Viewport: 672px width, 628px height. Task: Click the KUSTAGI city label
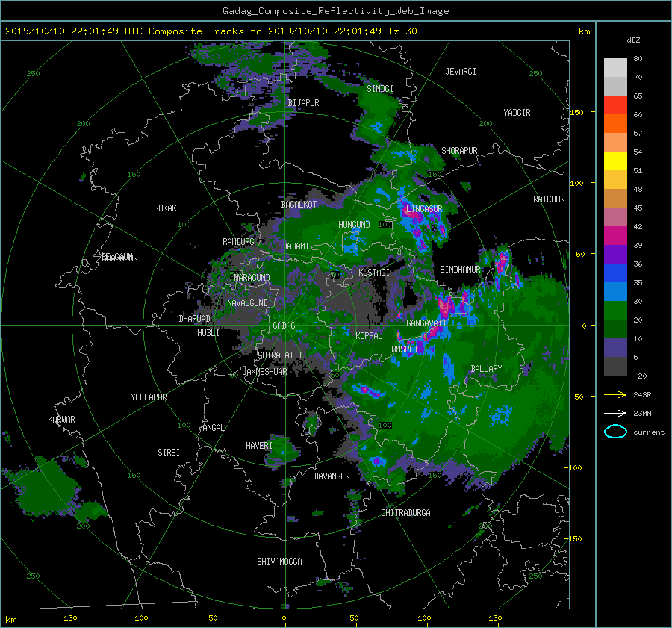pos(374,273)
